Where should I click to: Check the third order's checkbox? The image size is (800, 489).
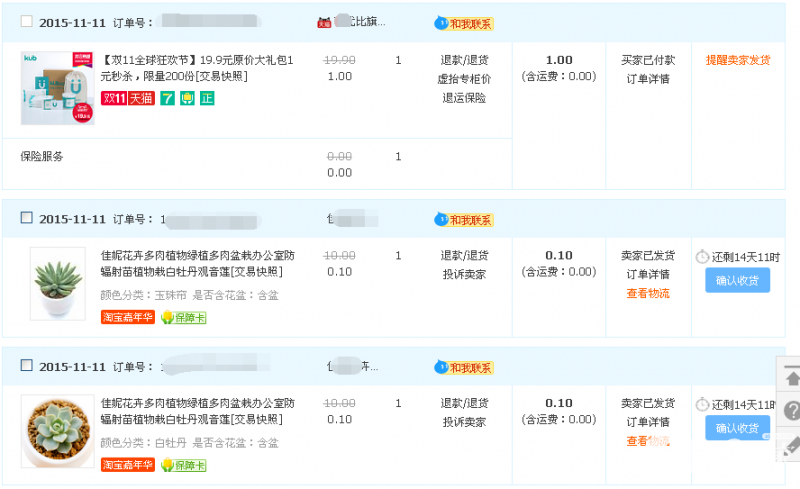point(27,366)
